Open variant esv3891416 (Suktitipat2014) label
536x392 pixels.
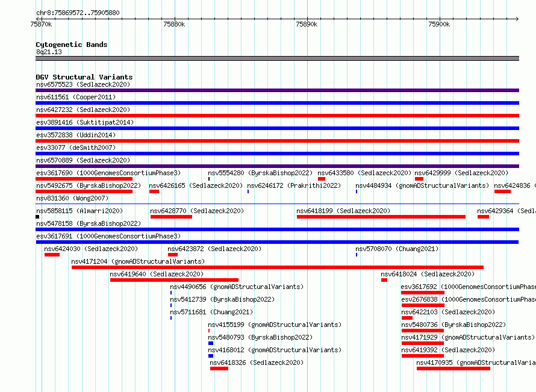tap(85, 122)
